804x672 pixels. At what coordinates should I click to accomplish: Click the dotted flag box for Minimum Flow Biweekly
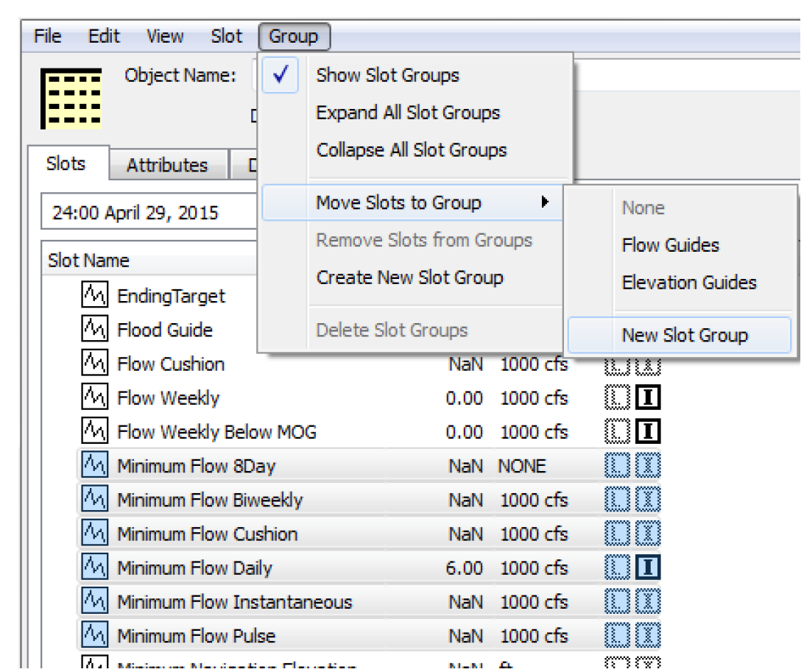[x=617, y=500]
